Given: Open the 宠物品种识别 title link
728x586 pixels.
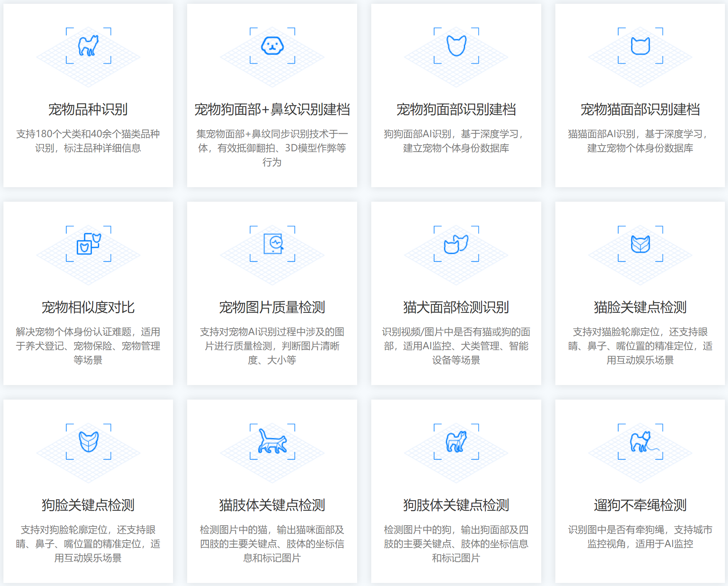Looking at the screenshot, I should [88, 110].
